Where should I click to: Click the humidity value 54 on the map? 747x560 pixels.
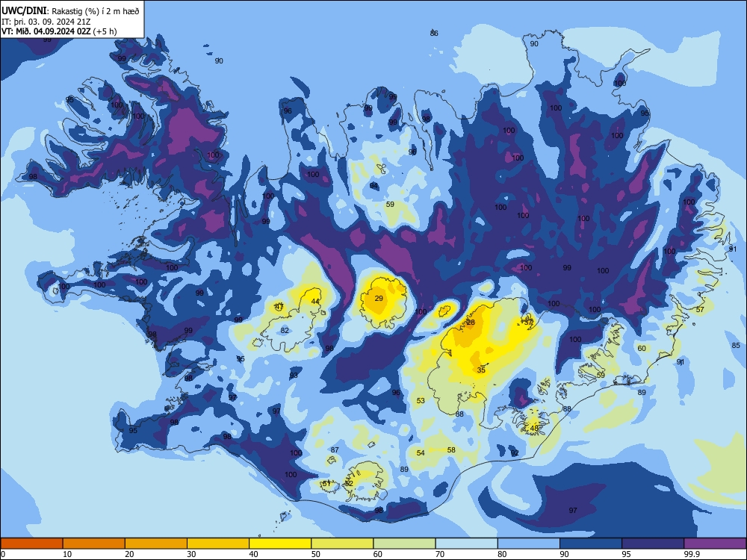(421, 453)
